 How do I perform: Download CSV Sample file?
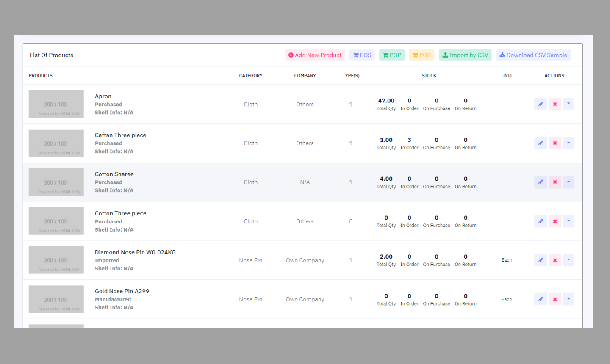click(533, 55)
